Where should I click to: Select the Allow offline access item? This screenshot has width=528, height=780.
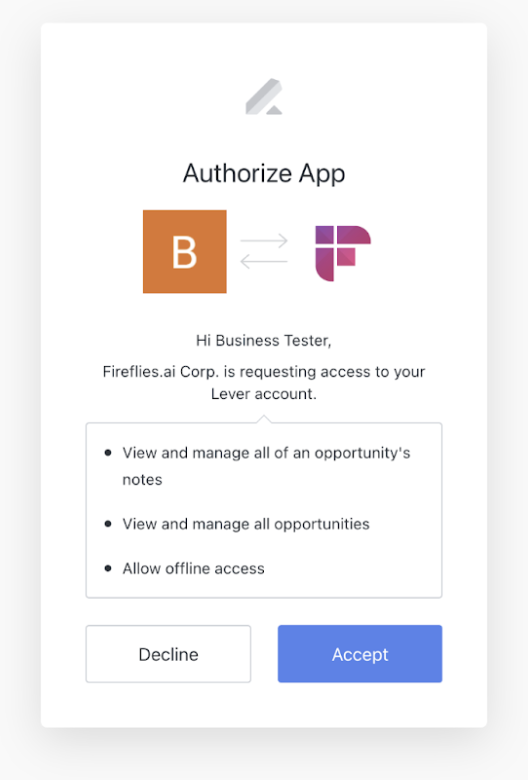click(194, 568)
